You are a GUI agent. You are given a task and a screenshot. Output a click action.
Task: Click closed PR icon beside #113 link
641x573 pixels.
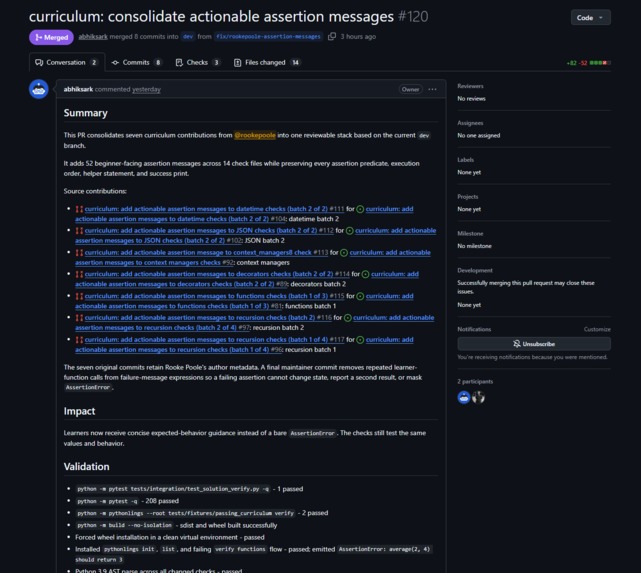click(79, 253)
